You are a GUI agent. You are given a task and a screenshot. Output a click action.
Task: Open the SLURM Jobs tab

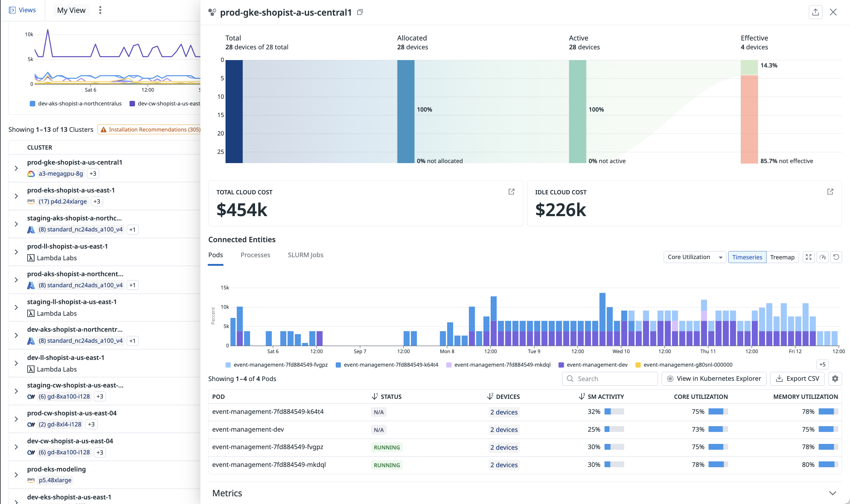coord(305,255)
